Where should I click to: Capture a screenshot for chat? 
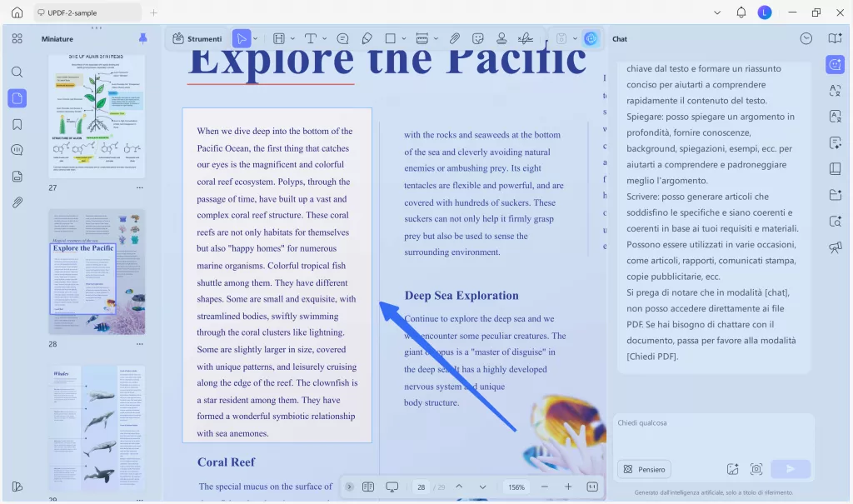(756, 469)
